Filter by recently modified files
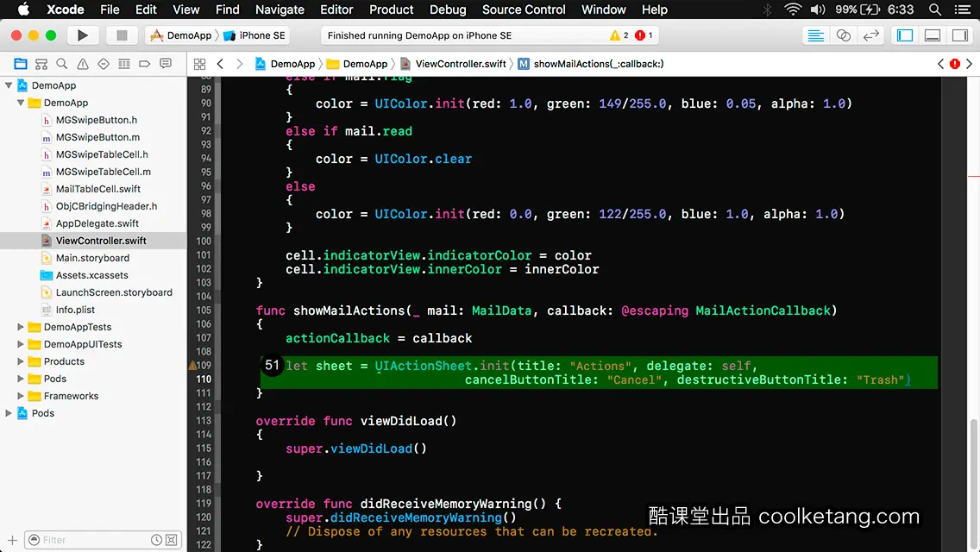This screenshot has height=552, width=980. tap(156, 540)
